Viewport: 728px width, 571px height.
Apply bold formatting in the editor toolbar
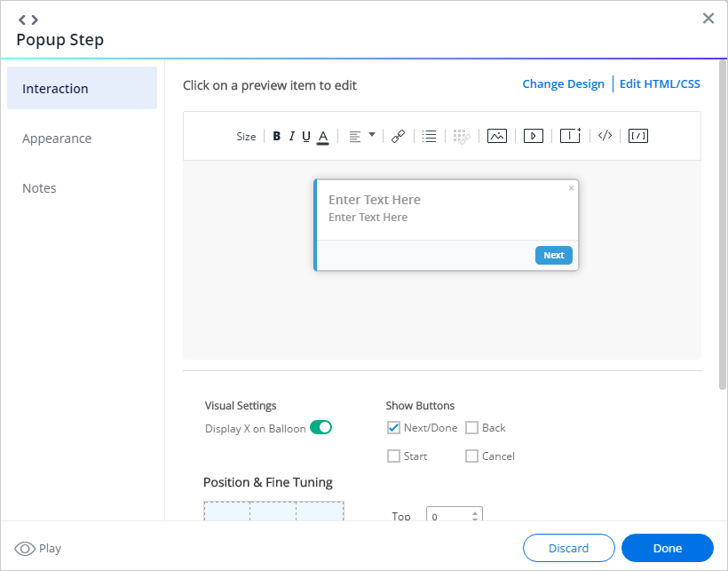pyautogui.click(x=277, y=136)
